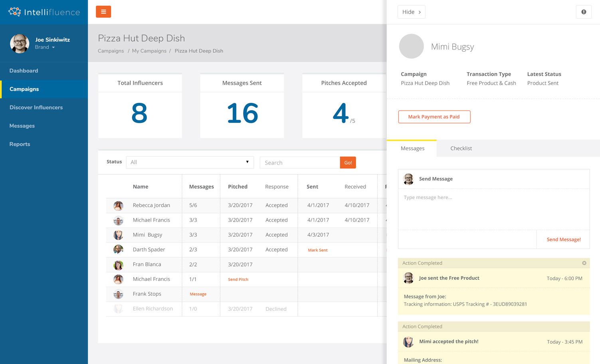The image size is (600, 364).
Task: Select Mimi Bugsy row name
Action: [x=147, y=235]
